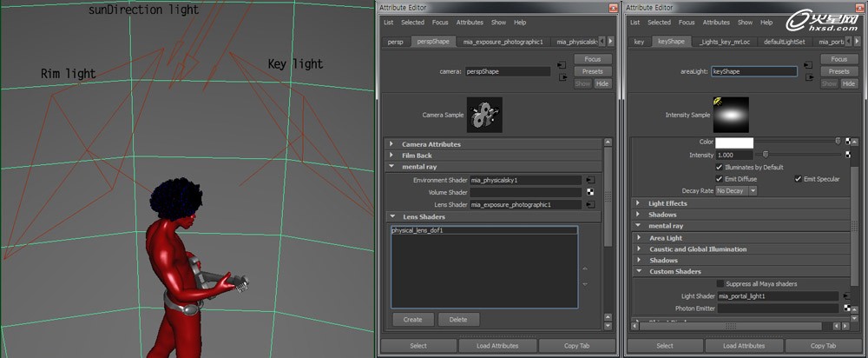Click Intensity slider handle
This screenshot has height=358, width=868.
click(x=766, y=155)
